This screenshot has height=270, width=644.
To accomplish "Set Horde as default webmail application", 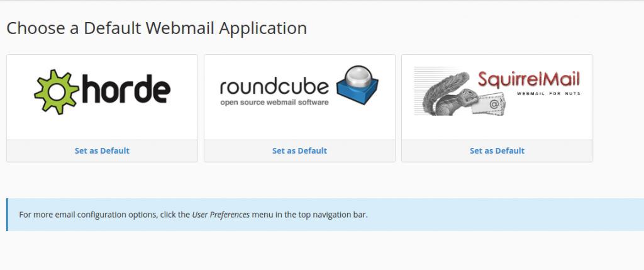I will [x=102, y=151].
